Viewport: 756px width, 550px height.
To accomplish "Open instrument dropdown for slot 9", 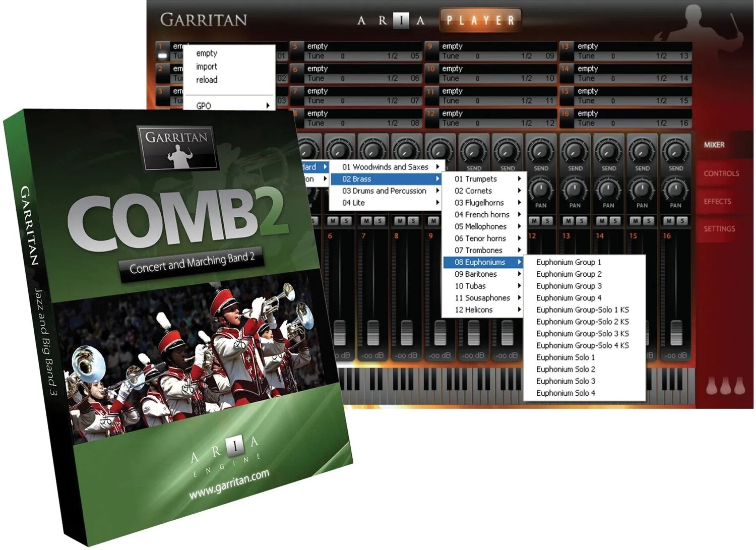I will tap(497, 46).
